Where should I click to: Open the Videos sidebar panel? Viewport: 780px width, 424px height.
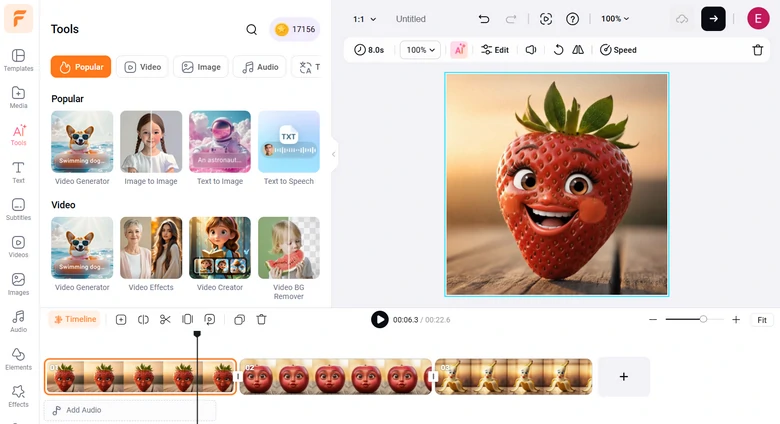18,247
